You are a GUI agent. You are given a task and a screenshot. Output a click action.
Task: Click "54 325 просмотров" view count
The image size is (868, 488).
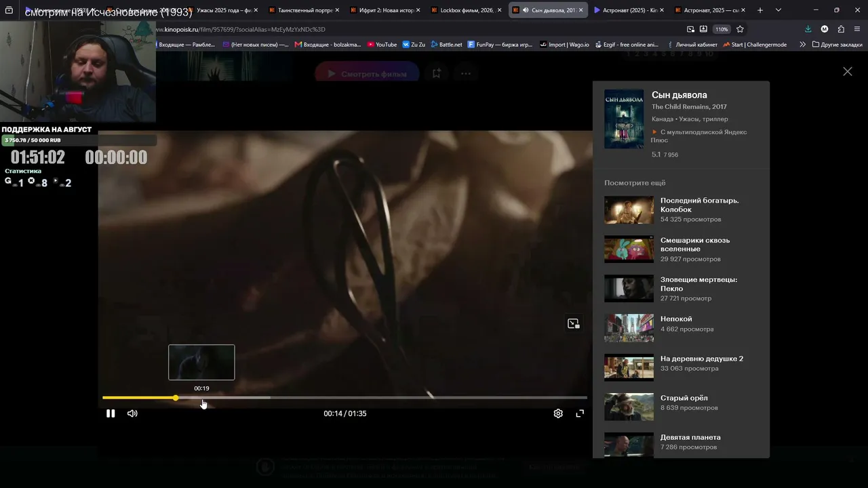(x=691, y=220)
